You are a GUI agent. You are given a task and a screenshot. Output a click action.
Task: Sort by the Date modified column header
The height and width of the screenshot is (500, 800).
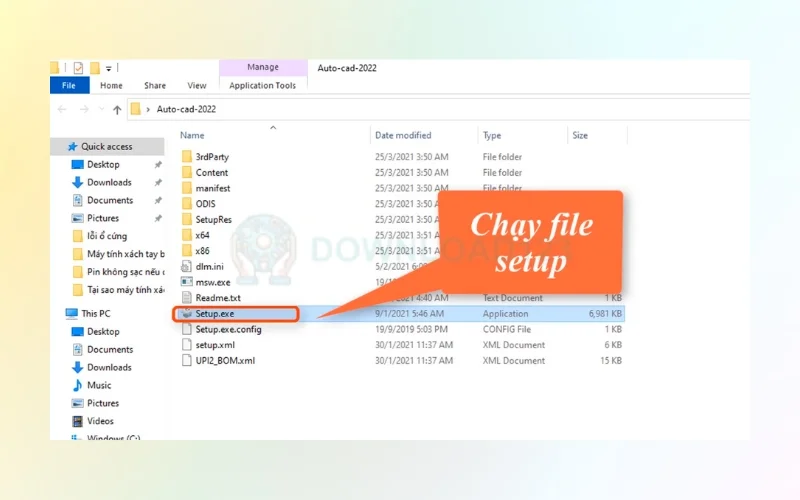(x=403, y=135)
